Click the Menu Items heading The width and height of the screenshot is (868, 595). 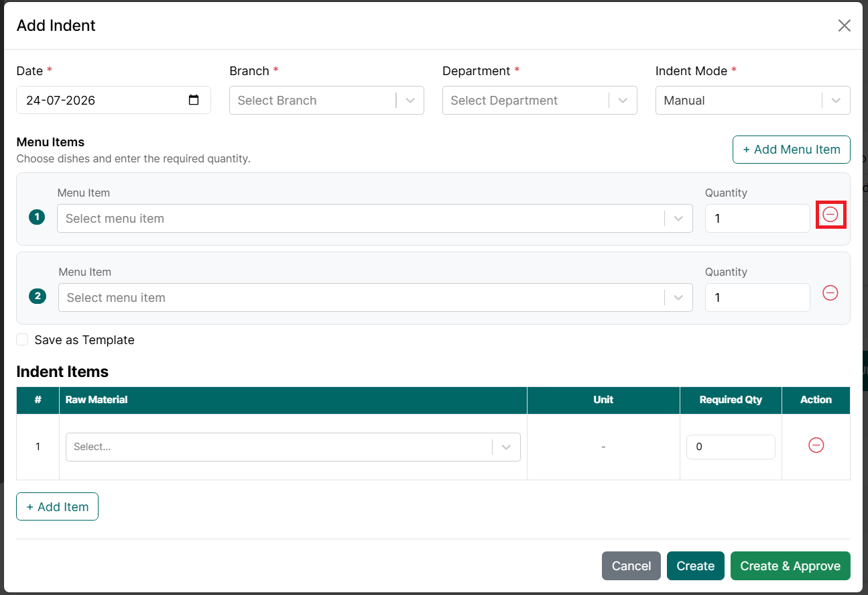pyautogui.click(x=50, y=142)
